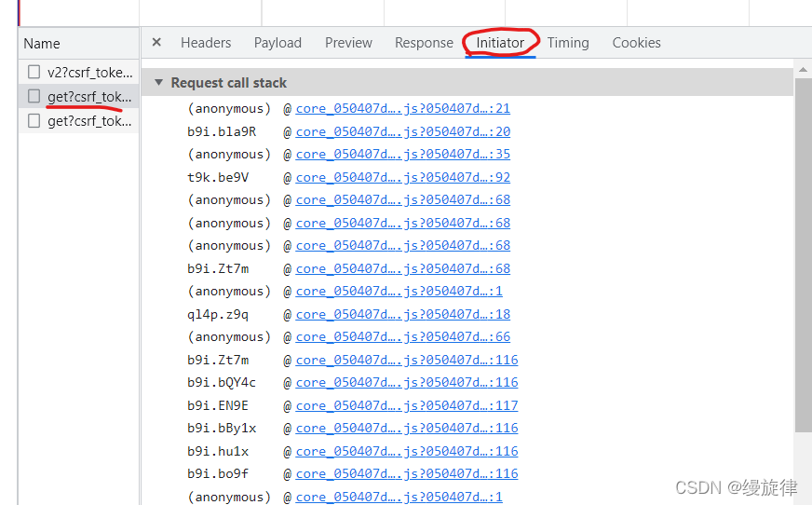Screen dimensions: 812x505
Task: Show the Cookies tab
Action: coord(636,43)
